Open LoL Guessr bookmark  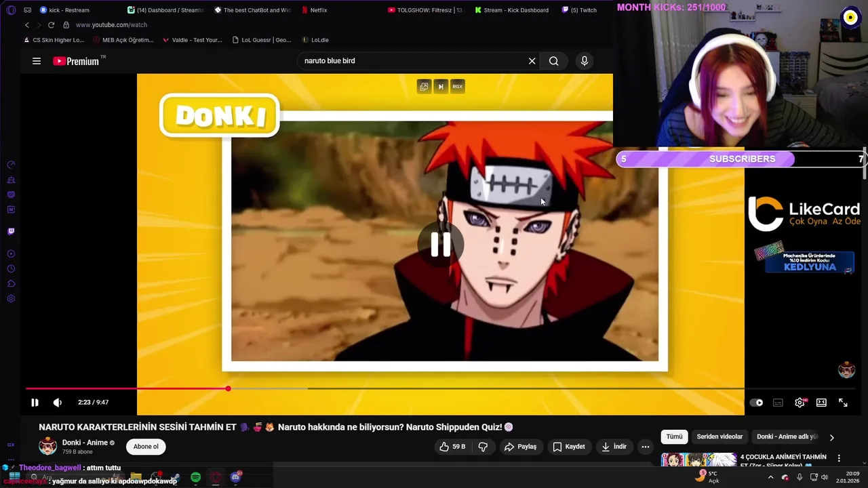(262, 40)
